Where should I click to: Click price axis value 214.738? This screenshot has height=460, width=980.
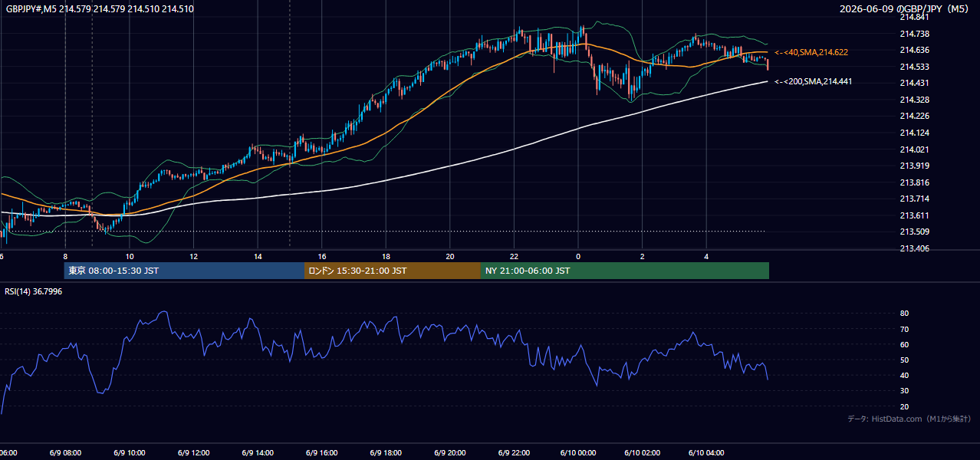pos(914,34)
